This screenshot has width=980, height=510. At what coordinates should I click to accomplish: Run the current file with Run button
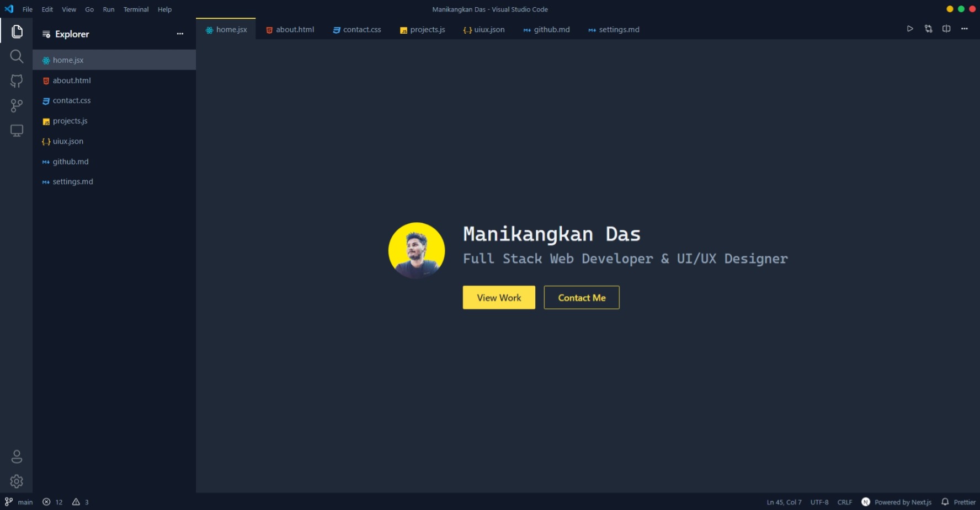click(910, 29)
